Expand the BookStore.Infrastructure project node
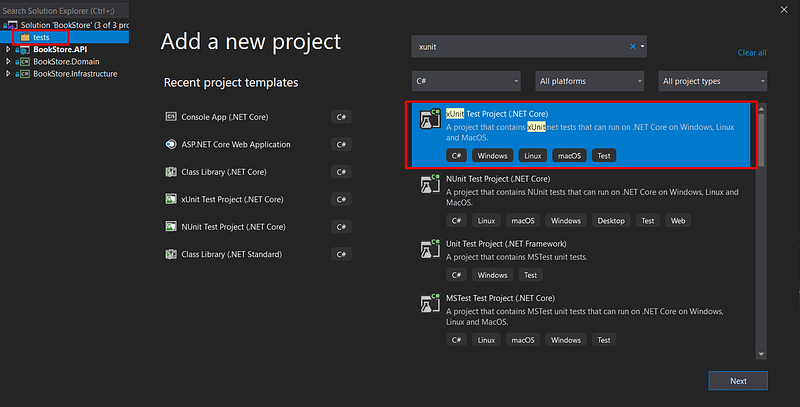Screen dimensions: 800x407 (x=9, y=74)
